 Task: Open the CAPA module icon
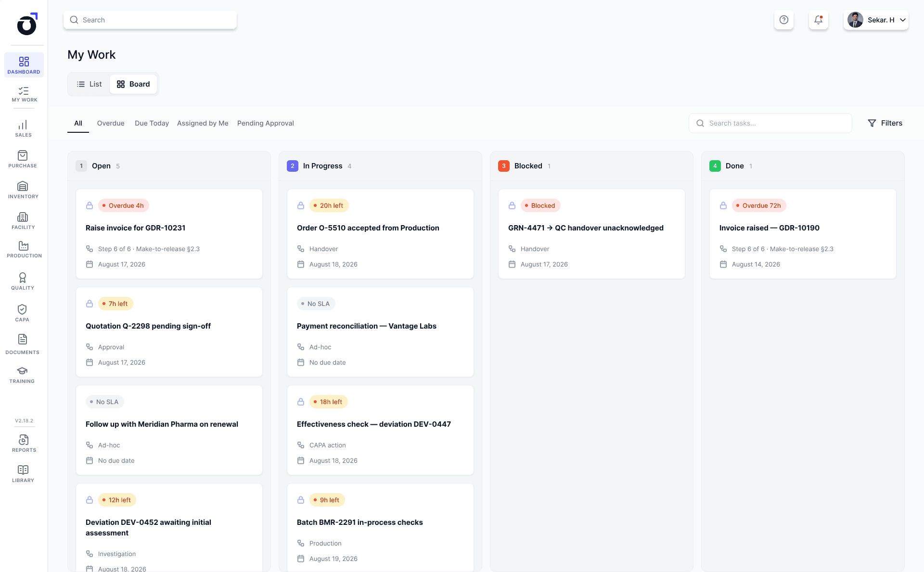pyautogui.click(x=22, y=313)
